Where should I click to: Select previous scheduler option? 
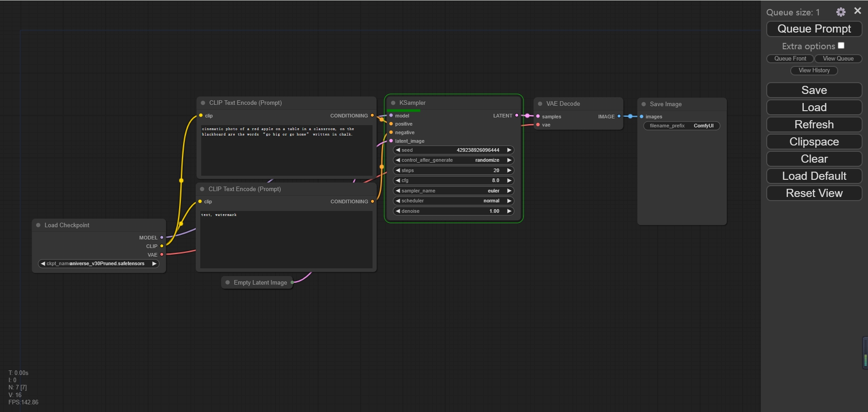pyautogui.click(x=398, y=201)
